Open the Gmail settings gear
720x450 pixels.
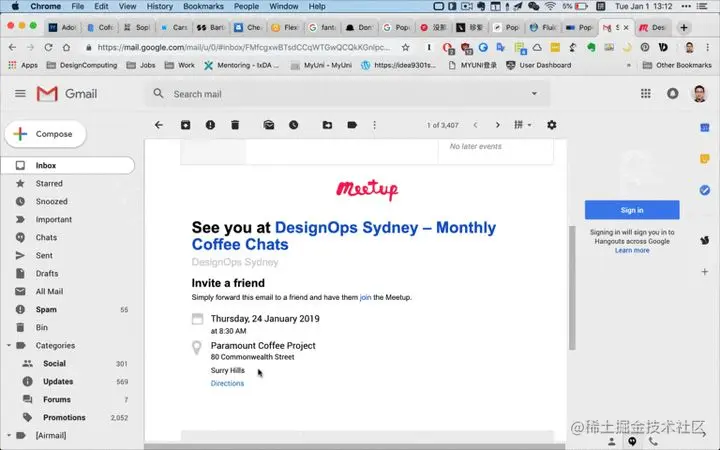(552, 125)
